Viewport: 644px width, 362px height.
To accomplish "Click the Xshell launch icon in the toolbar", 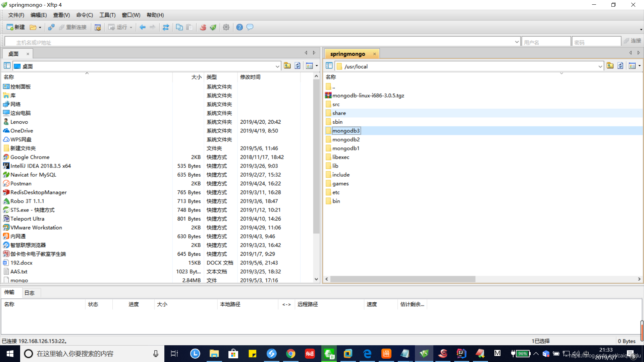I will [203, 27].
